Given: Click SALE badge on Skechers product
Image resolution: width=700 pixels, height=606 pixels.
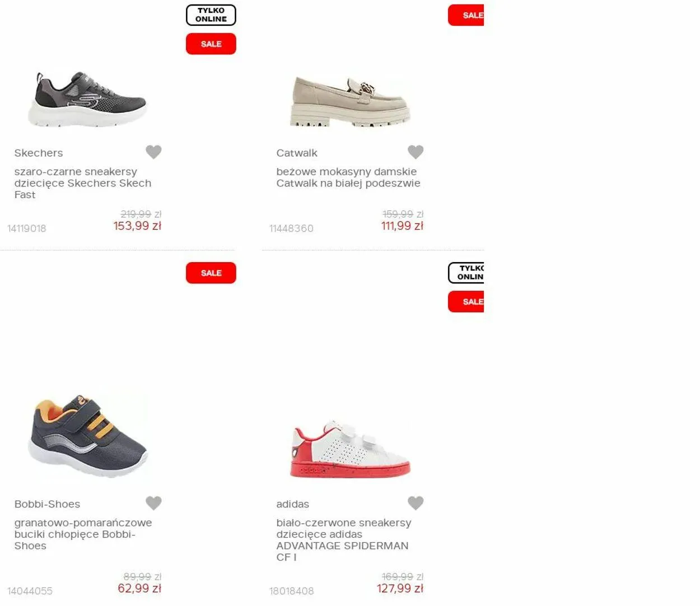Looking at the screenshot, I should (211, 44).
